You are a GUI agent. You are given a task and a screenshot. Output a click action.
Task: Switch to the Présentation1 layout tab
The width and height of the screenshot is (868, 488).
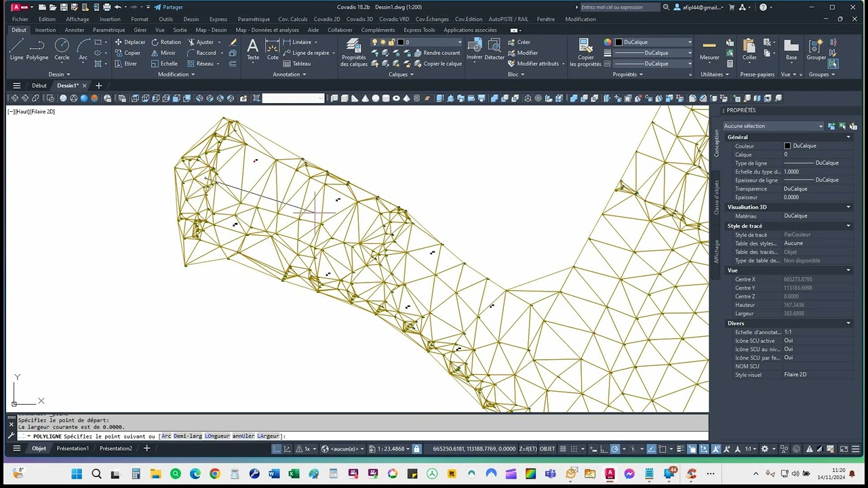(73, 449)
